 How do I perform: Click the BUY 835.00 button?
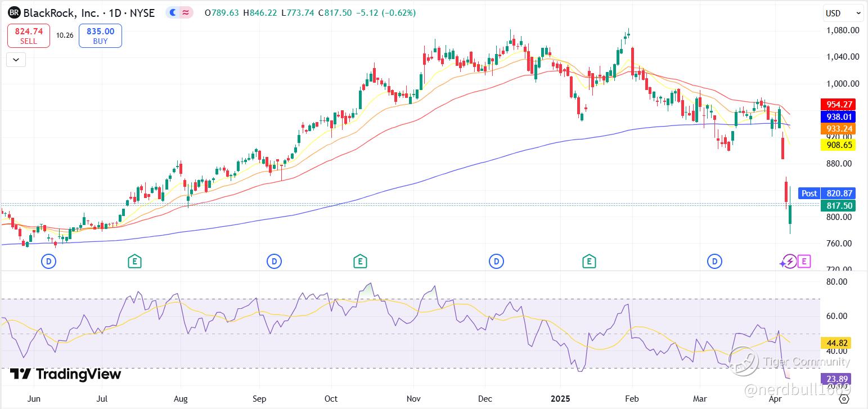(100, 35)
